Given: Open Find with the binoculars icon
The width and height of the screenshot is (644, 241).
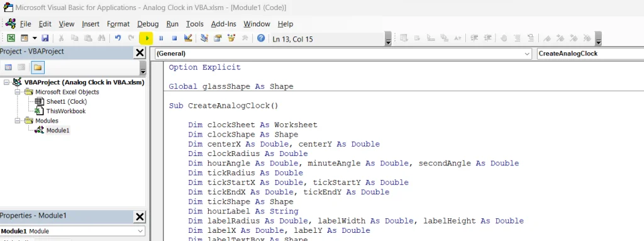Looking at the screenshot, I should [101, 38].
